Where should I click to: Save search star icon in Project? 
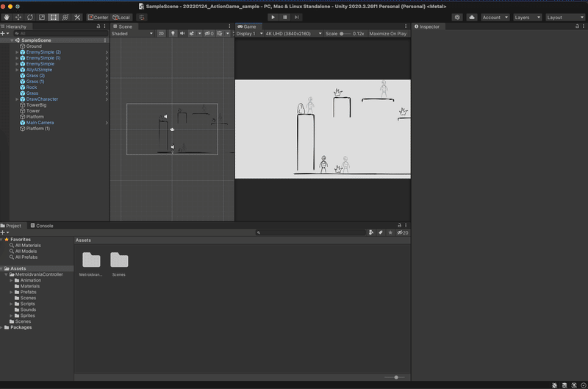[x=390, y=232]
